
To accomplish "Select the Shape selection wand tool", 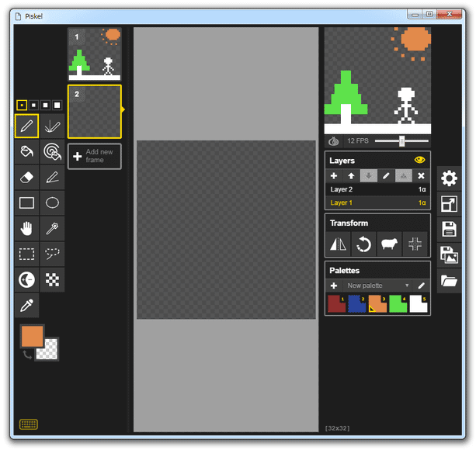I will point(52,228).
